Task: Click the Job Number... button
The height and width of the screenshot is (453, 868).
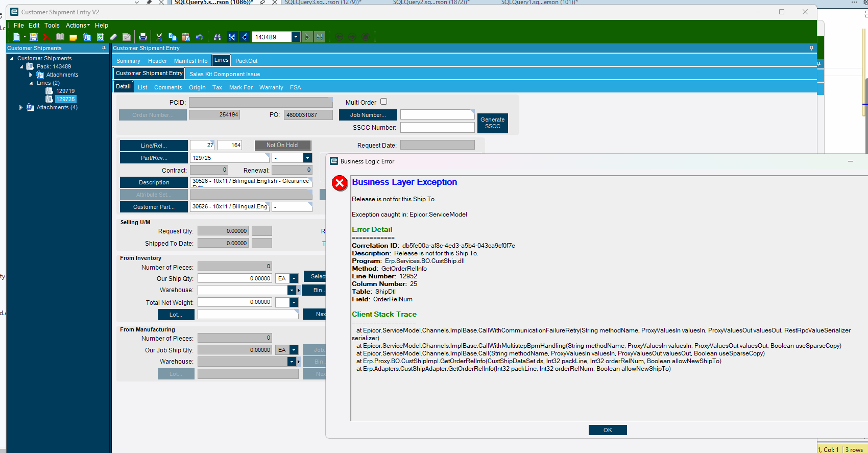Action: point(368,115)
